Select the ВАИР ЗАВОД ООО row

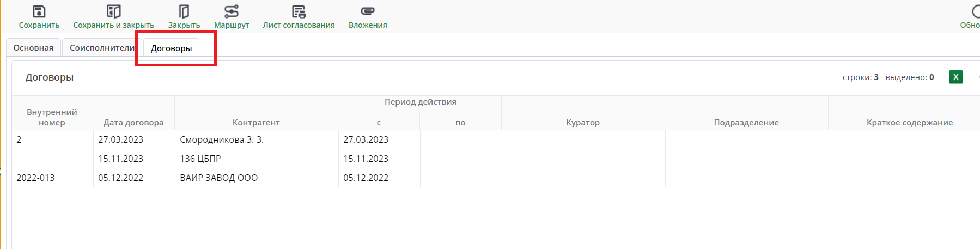(x=219, y=178)
